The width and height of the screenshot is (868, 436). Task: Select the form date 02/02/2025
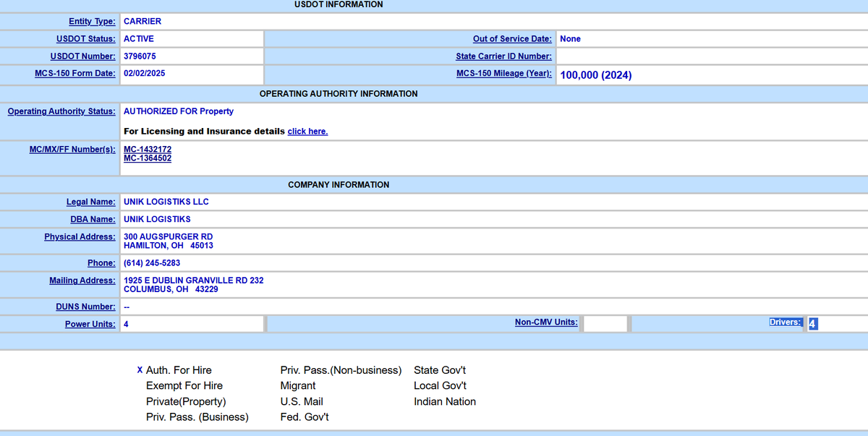[145, 74]
